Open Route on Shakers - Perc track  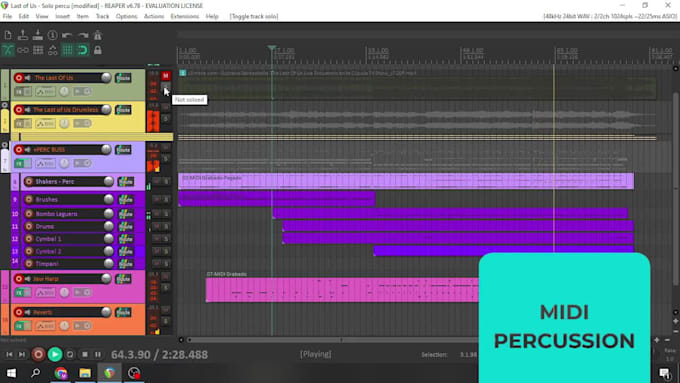(126, 182)
